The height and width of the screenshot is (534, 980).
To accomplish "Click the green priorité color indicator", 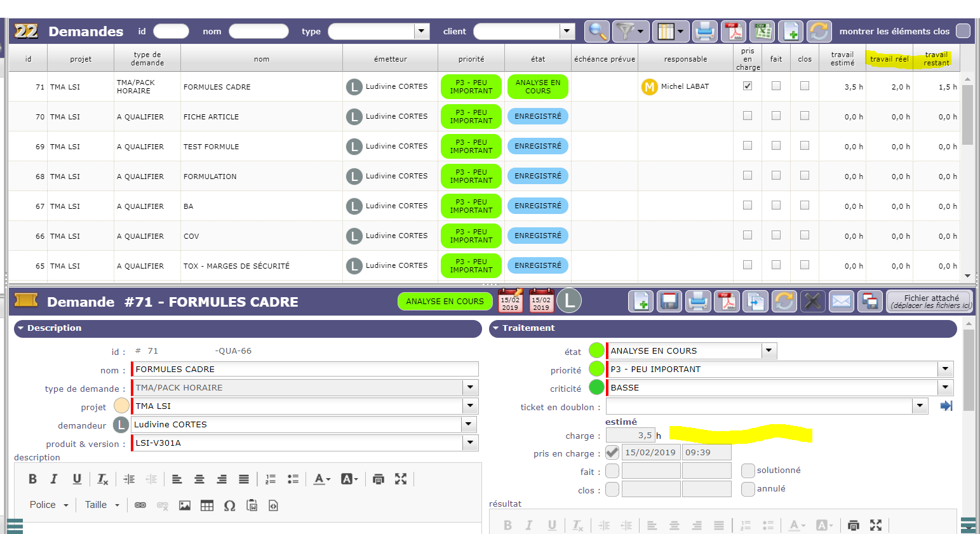I will (596, 369).
